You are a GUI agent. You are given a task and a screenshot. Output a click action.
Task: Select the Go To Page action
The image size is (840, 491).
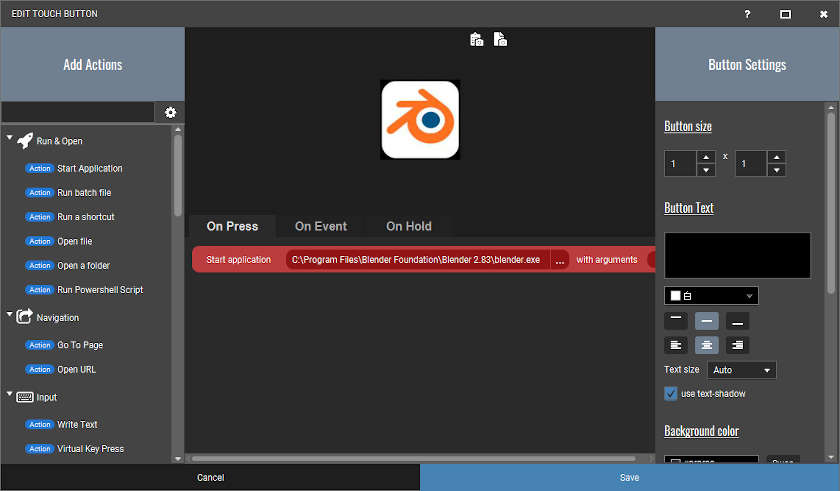coord(64,345)
